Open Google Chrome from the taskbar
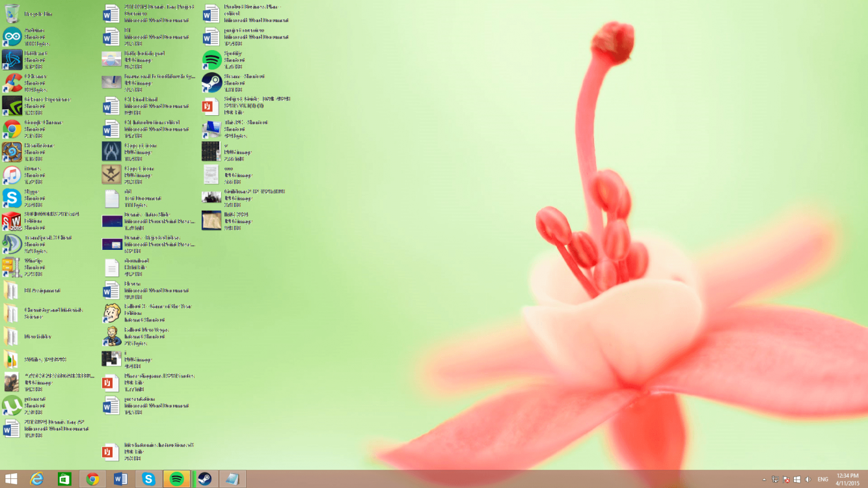The image size is (868, 488). tap(92, 478)
